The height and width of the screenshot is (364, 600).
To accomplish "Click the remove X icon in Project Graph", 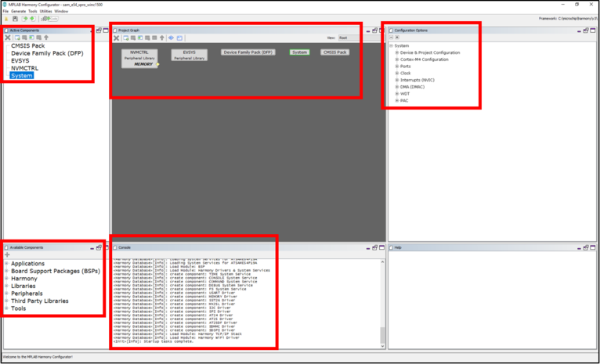I will tap(117, 38).
